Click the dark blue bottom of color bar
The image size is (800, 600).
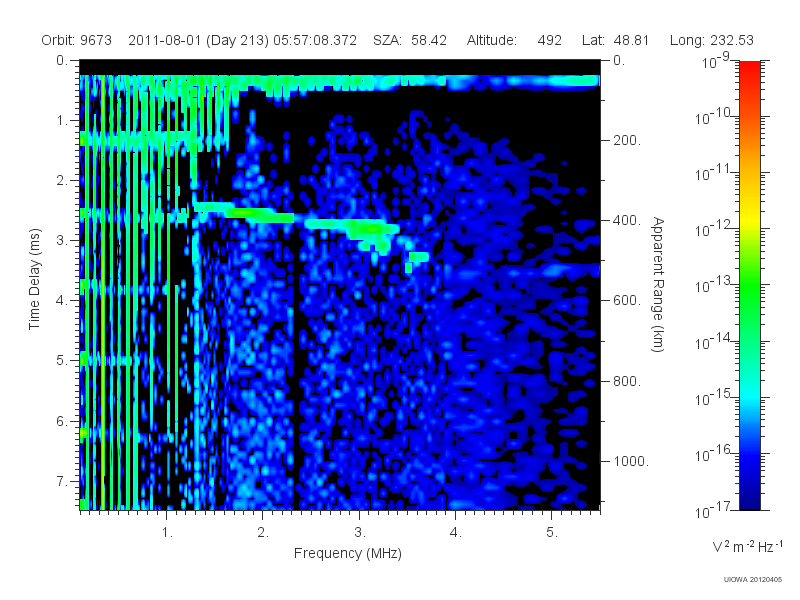click(x=750, y=503)
